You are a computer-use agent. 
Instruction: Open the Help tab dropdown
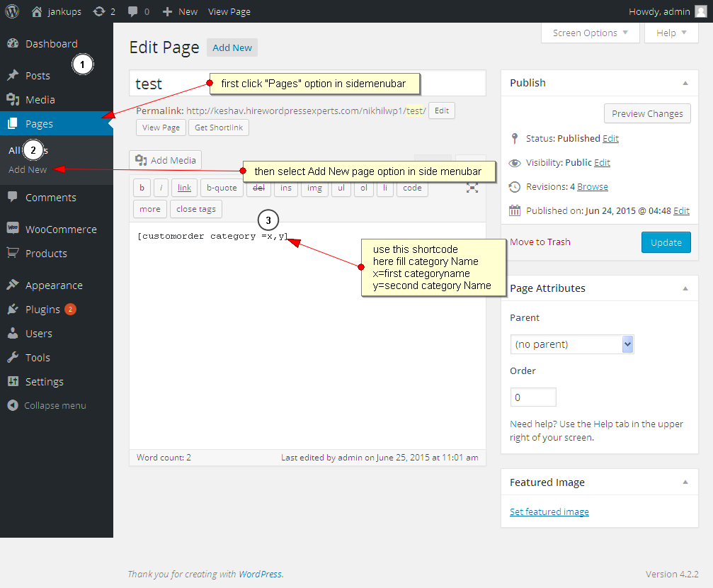[671, 33]
